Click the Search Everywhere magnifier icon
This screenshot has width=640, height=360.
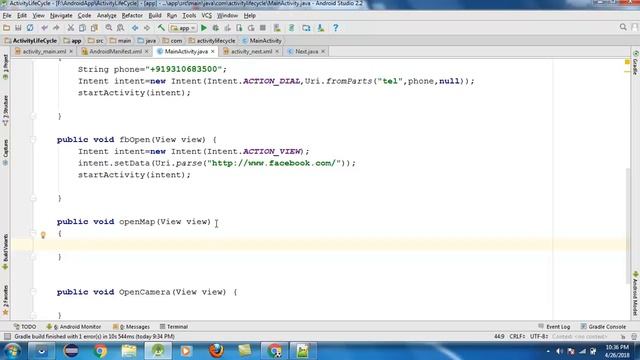pos(623,27)
